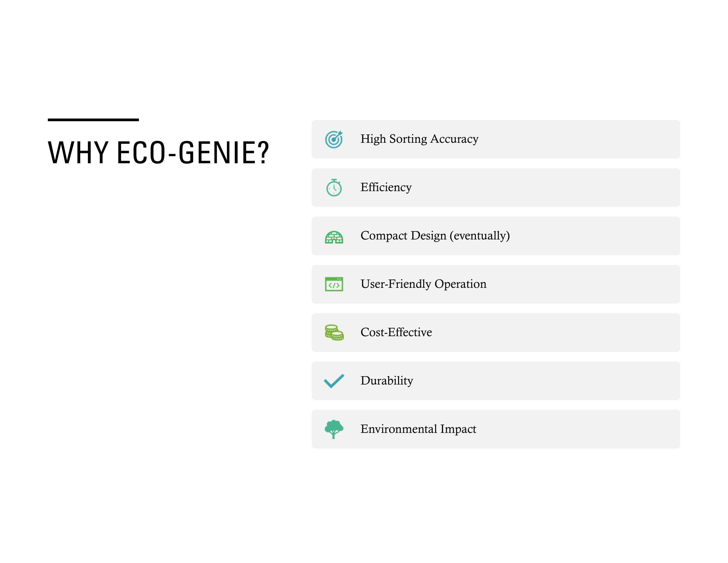Image resolution: width=728 pixels, height=563 pixels.
Task: Click the High Sorting Accuracy text
Action: click(419, 139)
